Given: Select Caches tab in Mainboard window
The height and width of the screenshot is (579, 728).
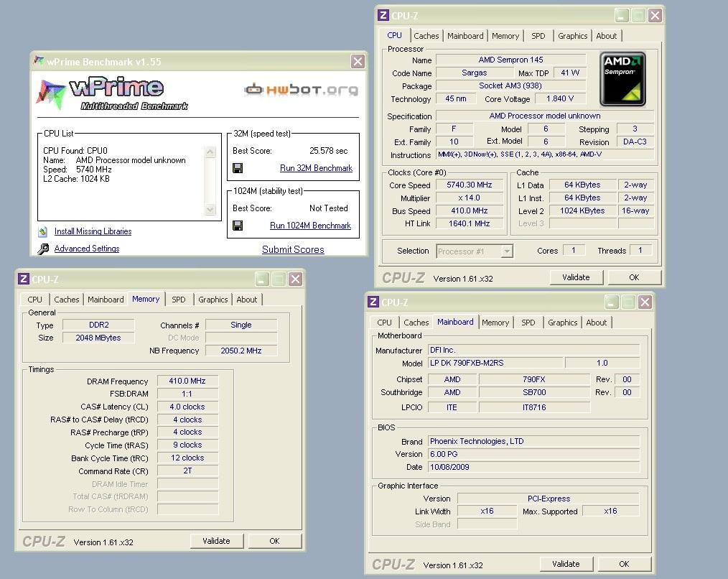Looking at the screenshot, I should tap(416, 323).
